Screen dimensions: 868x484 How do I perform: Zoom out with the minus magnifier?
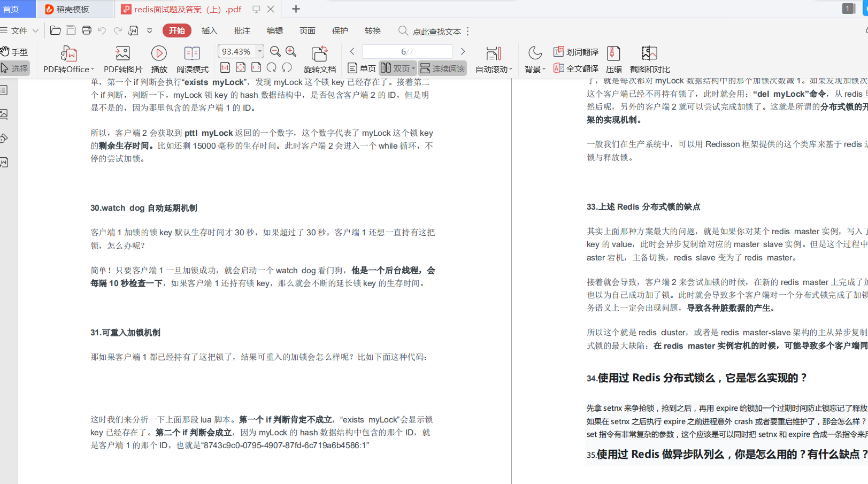[275, 51]
